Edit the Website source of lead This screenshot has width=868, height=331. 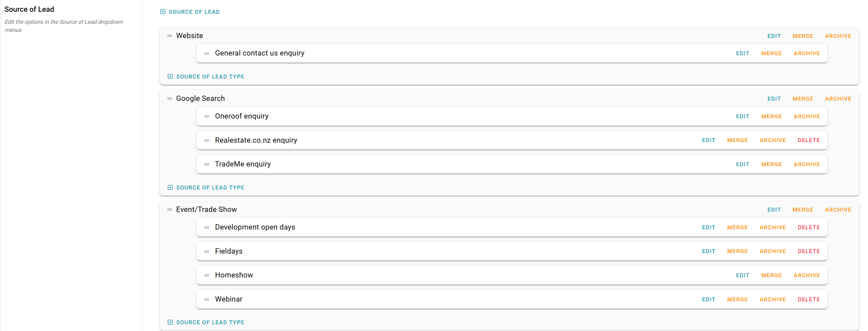pos(774,36)
